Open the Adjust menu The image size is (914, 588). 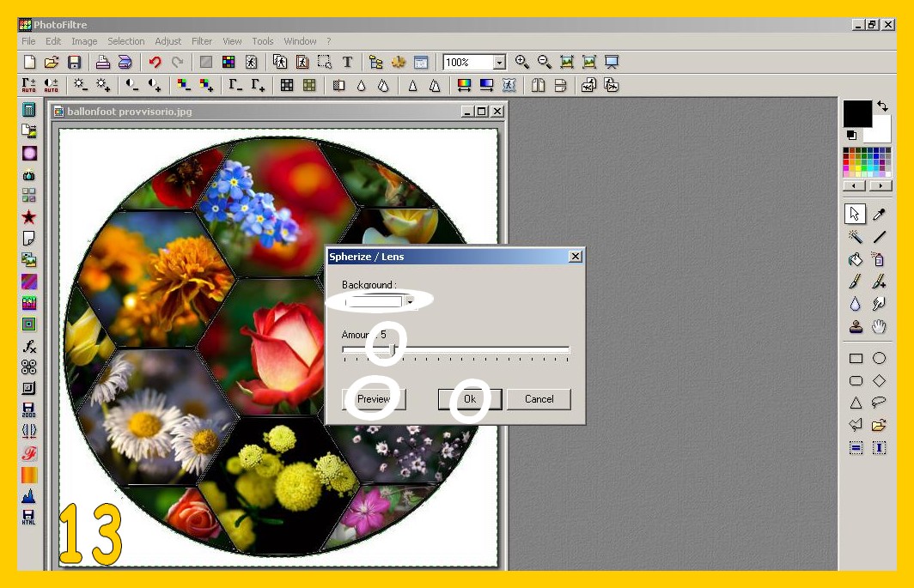pos(168,41)
